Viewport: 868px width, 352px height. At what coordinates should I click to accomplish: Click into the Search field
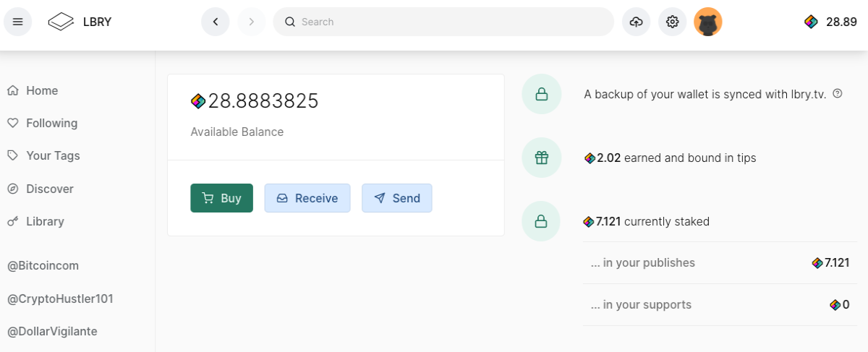click(443, 22)
